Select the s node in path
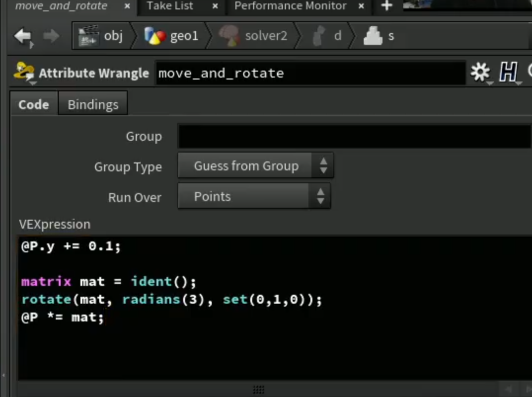Screen dimensions: 532x397 [x=379, y=36]
